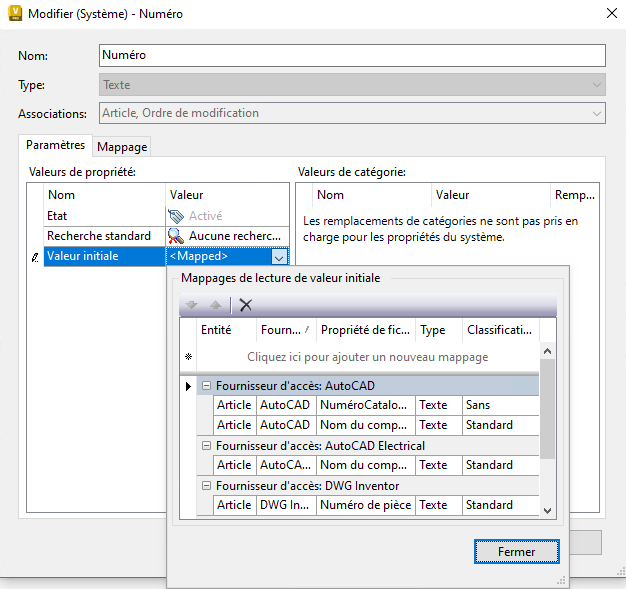Click the Fermer button
The height and width of the screenshot is (589, 626).
[x=517, y=551]
